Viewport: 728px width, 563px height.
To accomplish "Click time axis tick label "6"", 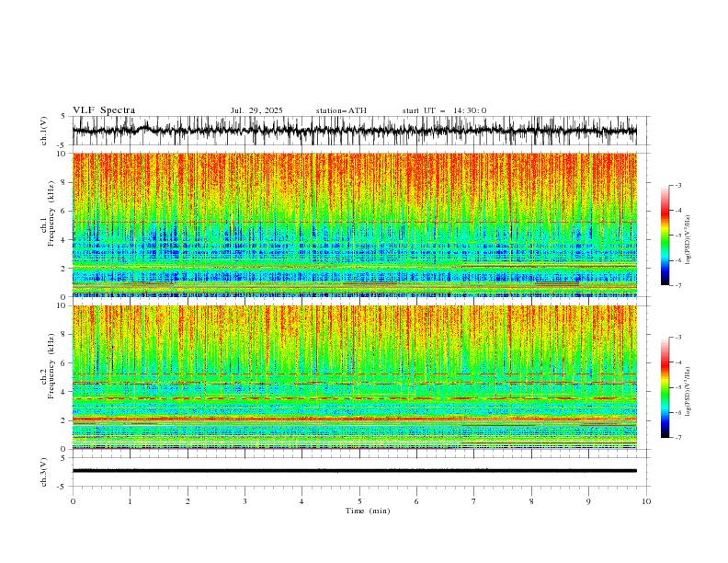I will point(416,501).
